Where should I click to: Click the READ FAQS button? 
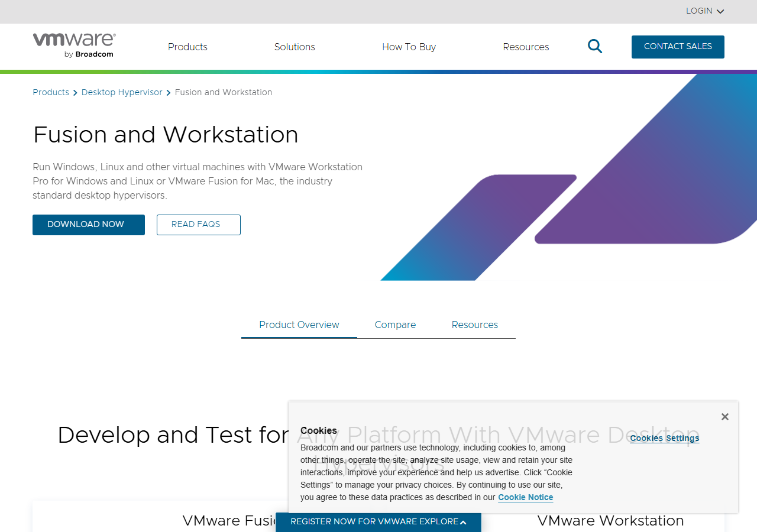pos(199,225)
